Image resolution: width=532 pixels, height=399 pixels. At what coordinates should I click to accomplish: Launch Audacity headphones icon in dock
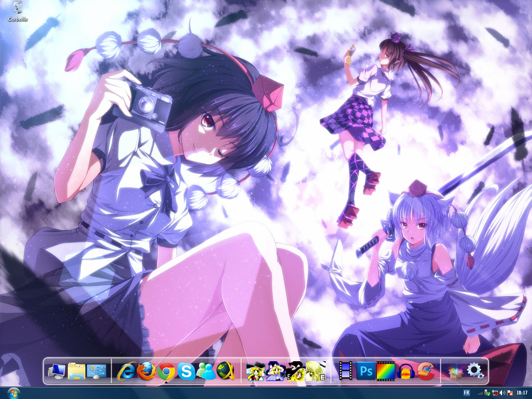pos(406,371)
